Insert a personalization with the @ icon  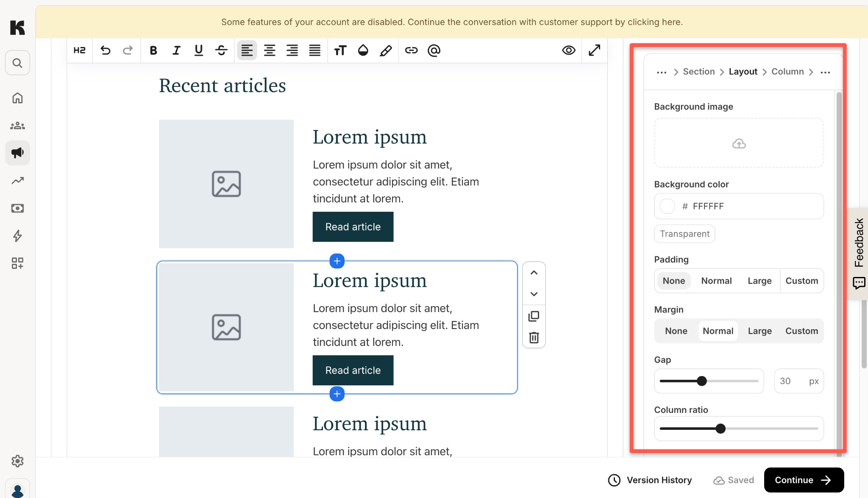tap(434, 50)
